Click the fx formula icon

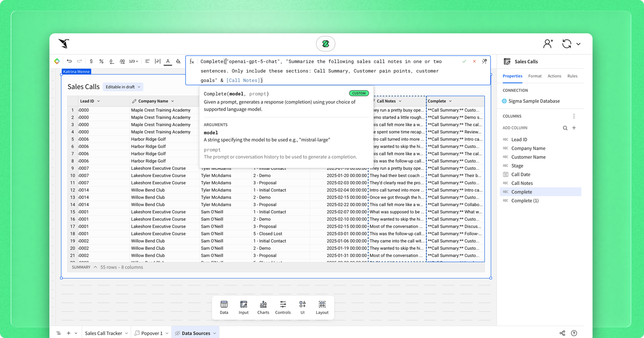tap(192, 62)
